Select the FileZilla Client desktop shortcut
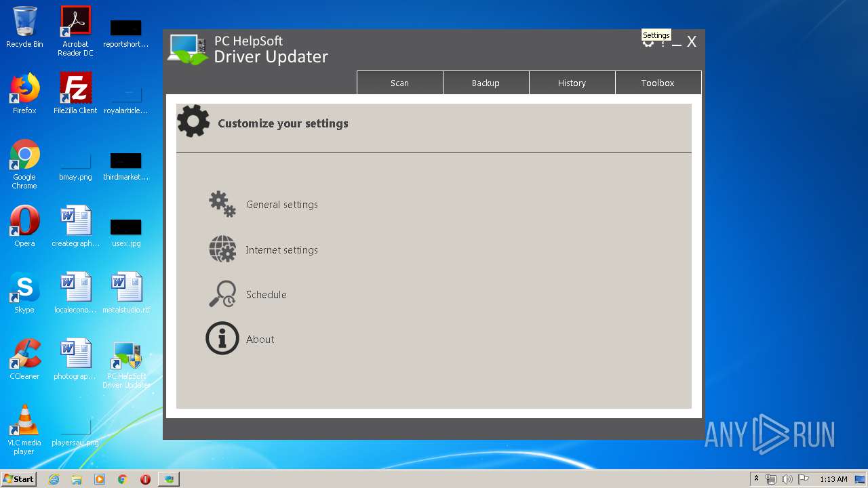868x488 pixels. coord(75,94)
